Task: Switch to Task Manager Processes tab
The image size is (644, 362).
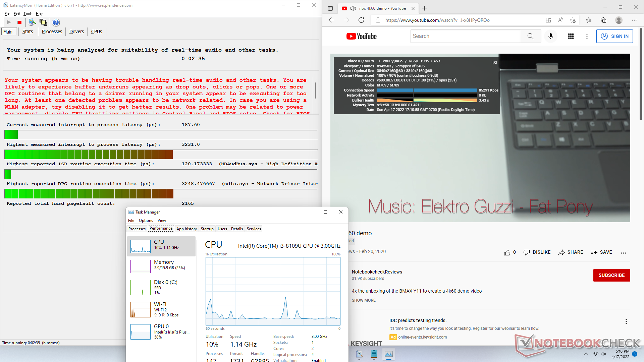Action: point(137,229)
